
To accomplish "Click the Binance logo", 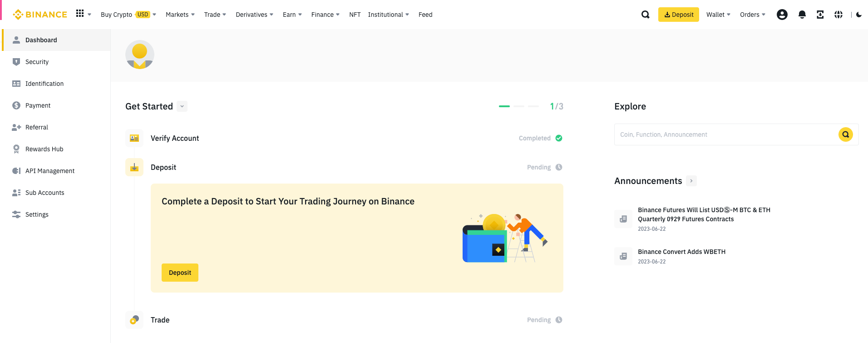I will click(x=40, y=15).
